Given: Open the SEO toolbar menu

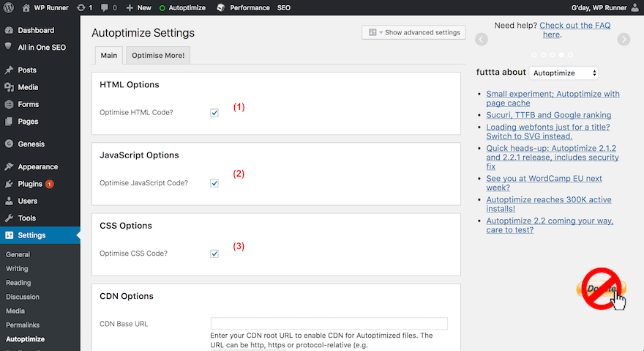Looking at the screenshot, I should coord(284,7).
